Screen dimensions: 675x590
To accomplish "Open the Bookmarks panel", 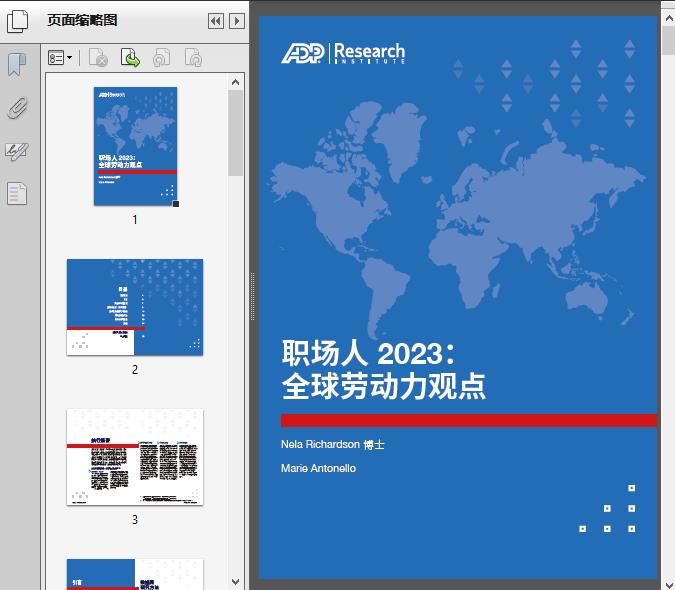I will click(17, 65).
